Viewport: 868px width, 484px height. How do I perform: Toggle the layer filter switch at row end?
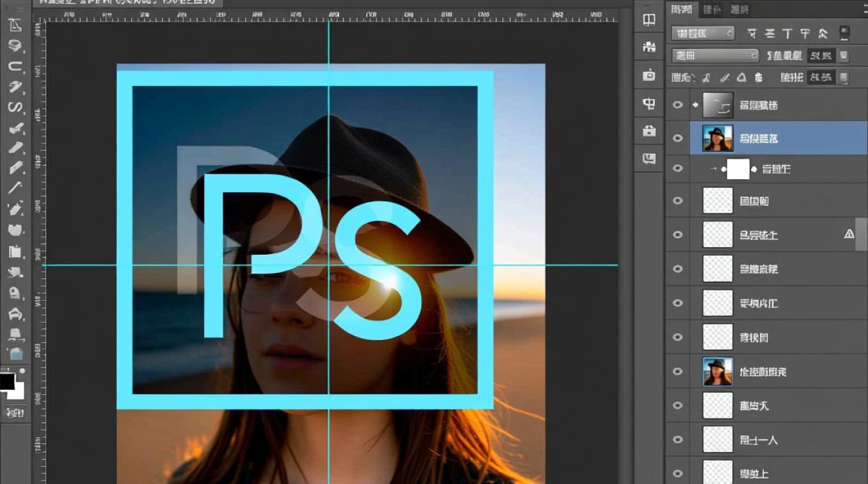pyautogui.click(x=844, y=34)
